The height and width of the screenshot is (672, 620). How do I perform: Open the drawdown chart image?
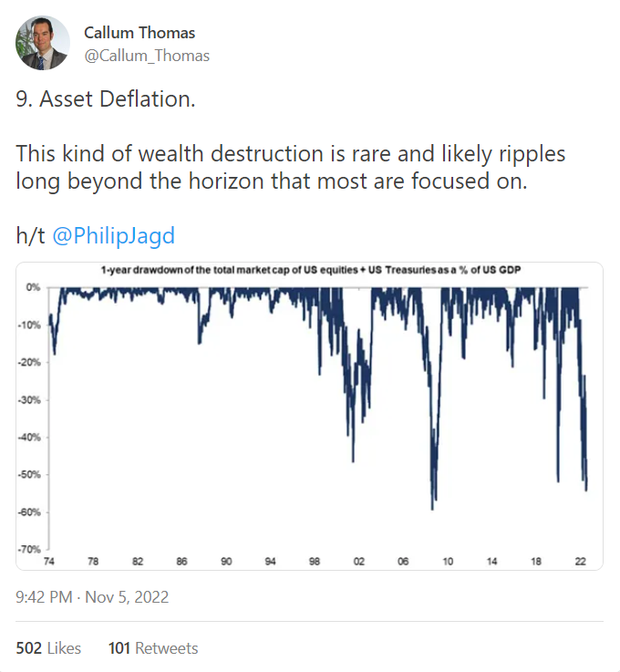309,416
